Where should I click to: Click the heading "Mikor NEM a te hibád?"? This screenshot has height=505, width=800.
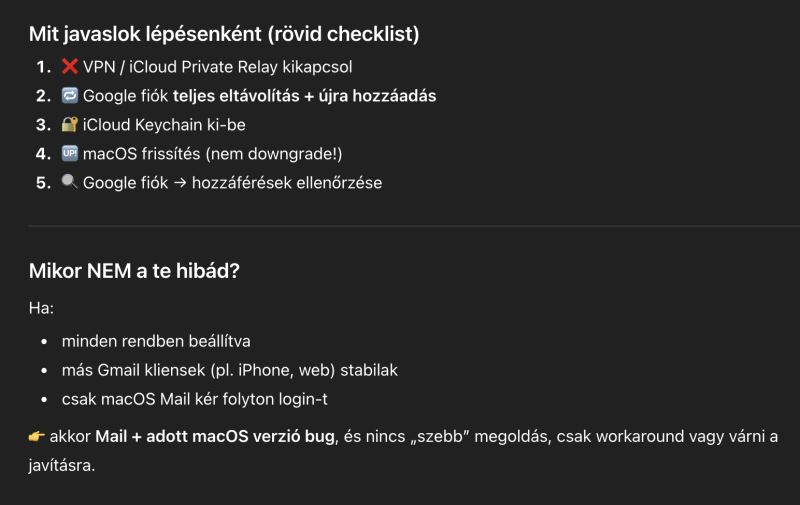pos(134,271)
